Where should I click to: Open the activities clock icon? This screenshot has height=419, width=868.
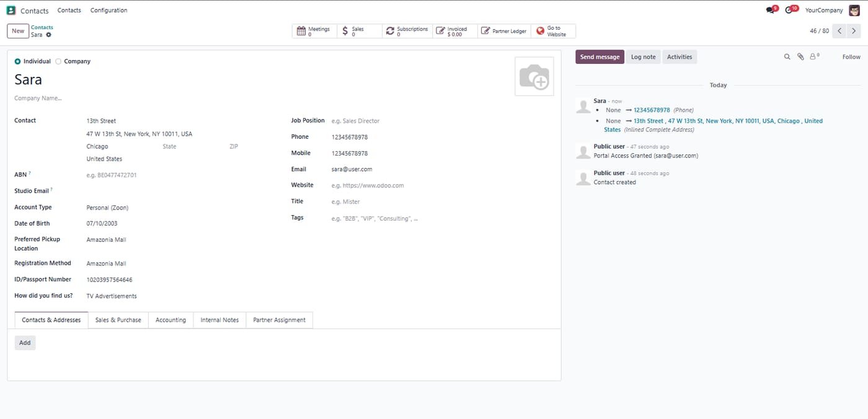(790, 10)
